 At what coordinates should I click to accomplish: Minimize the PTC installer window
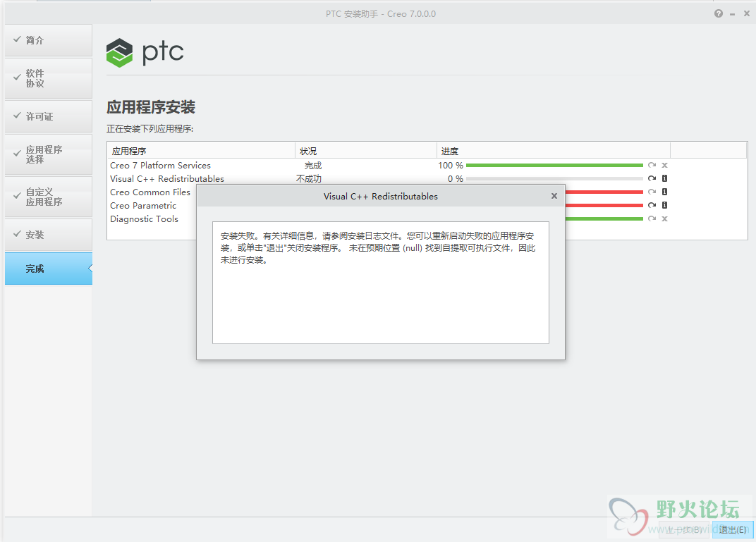(732, 14)
